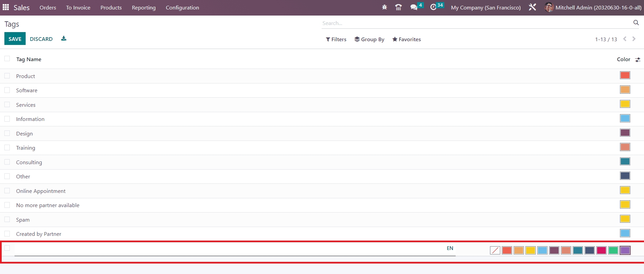The image size is (644, 274).
Task: Open the chat conversations icon
Action: click(x=414, y=7)
